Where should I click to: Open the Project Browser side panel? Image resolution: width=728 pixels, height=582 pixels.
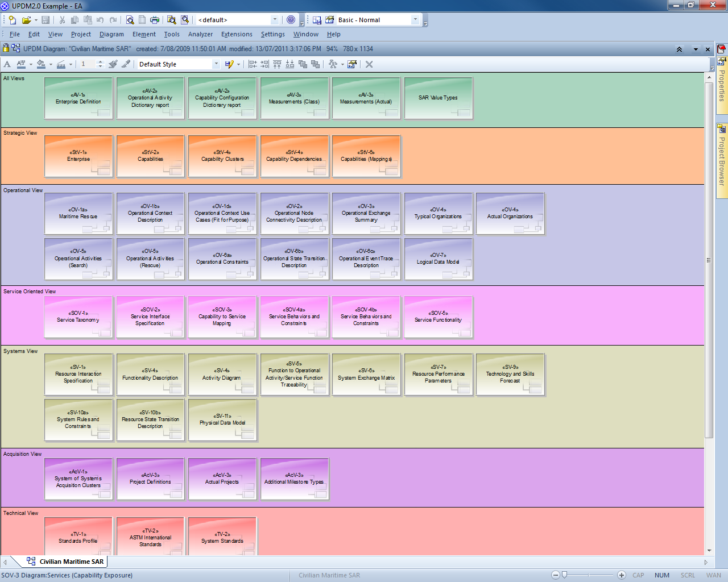722,160
